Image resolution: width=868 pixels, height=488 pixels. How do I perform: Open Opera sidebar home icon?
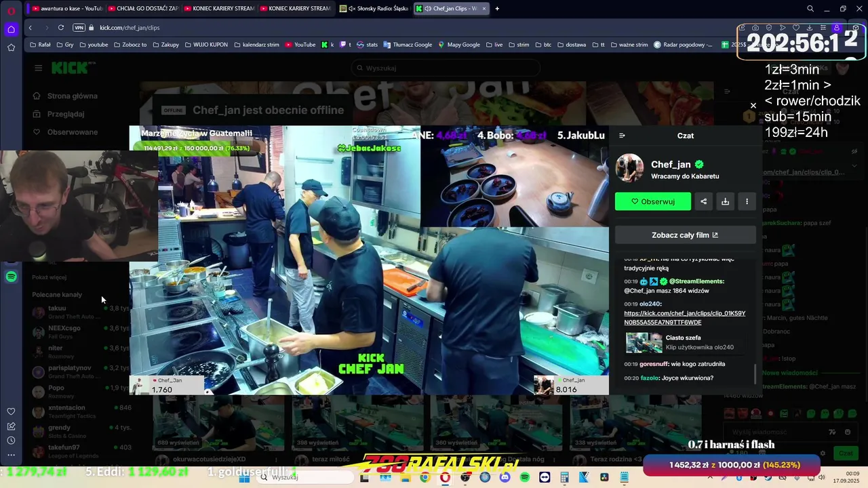coord(12,29)
